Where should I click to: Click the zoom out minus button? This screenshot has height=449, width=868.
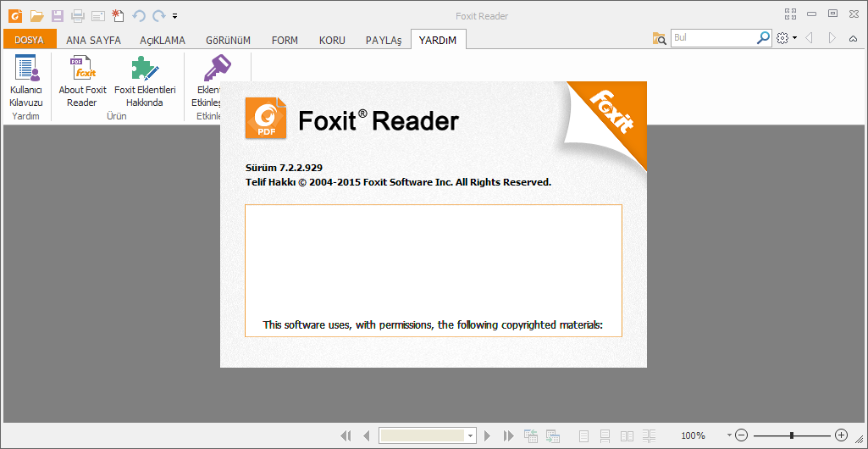click(741, 435)
